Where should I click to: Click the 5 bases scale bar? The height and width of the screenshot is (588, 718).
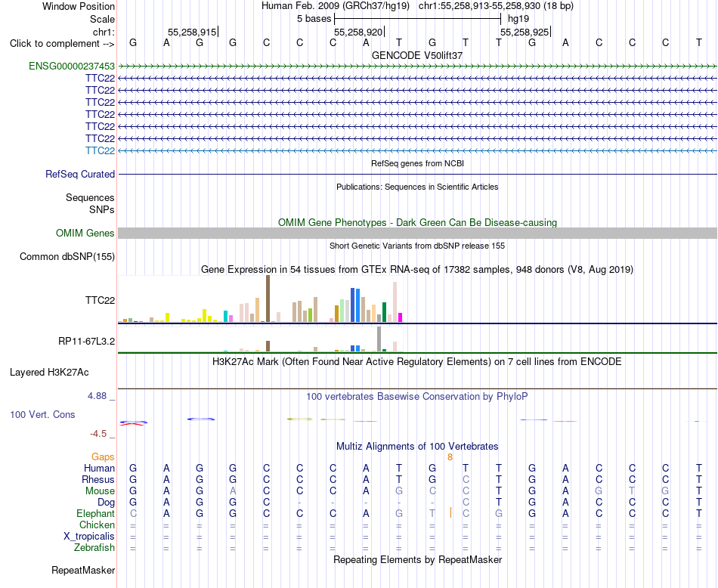coord(418,19)
